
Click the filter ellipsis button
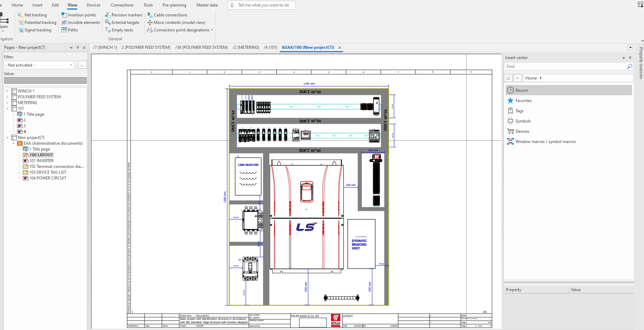82,65
